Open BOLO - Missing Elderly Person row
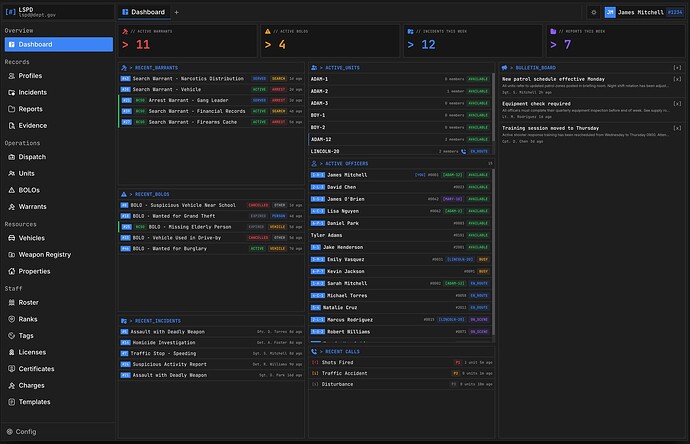The width and height of the screenshot is (690, 444). (x=211, y=227)
